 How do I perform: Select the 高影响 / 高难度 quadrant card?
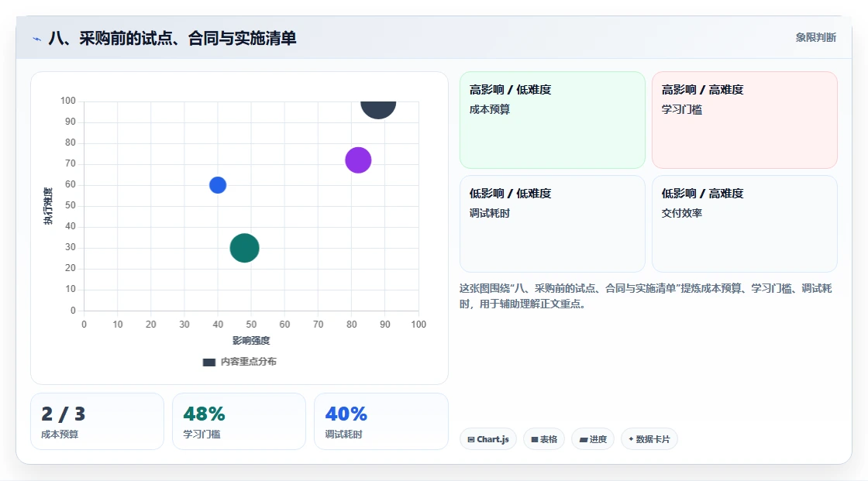pos(745,119)
